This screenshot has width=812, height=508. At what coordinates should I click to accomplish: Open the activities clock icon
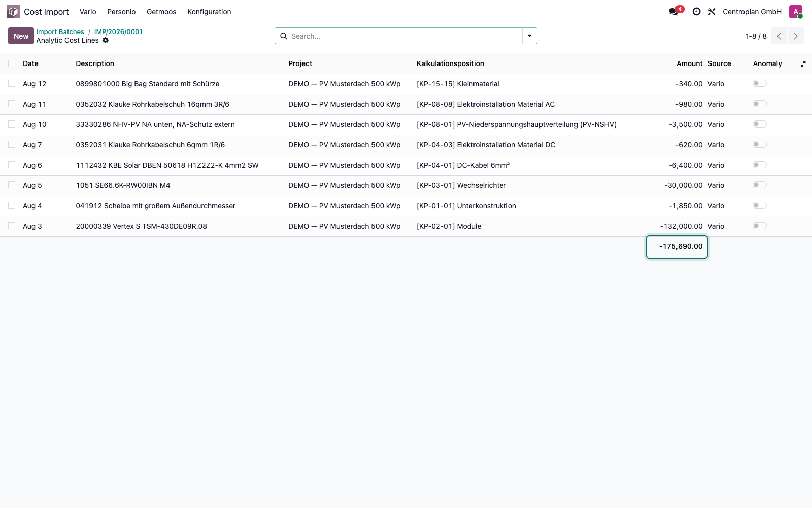(697, 12)
